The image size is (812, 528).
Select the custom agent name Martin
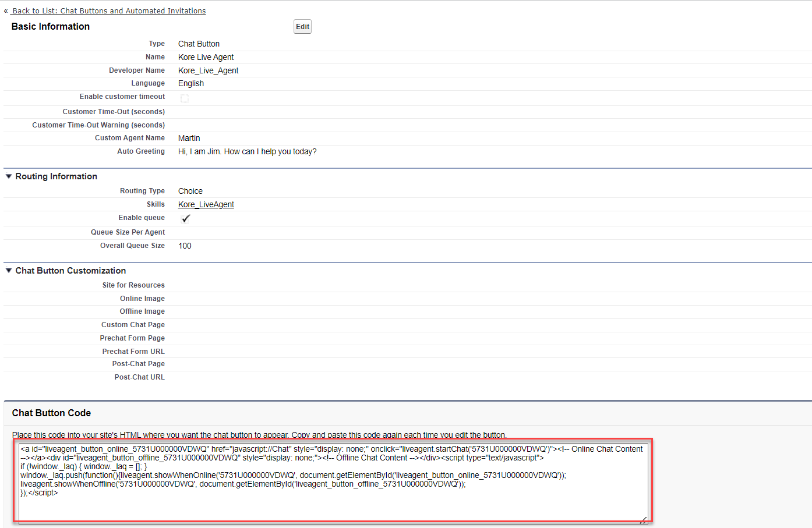point(189,139)
